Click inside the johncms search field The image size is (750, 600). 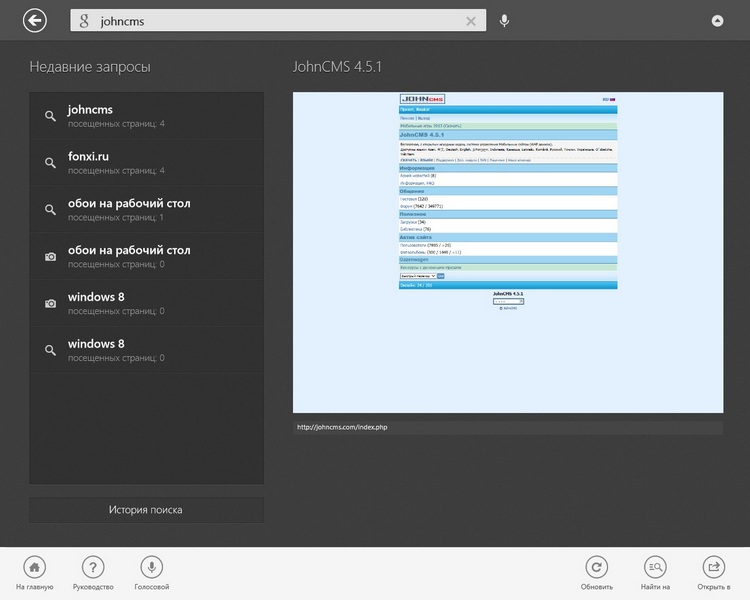point(278,21)
